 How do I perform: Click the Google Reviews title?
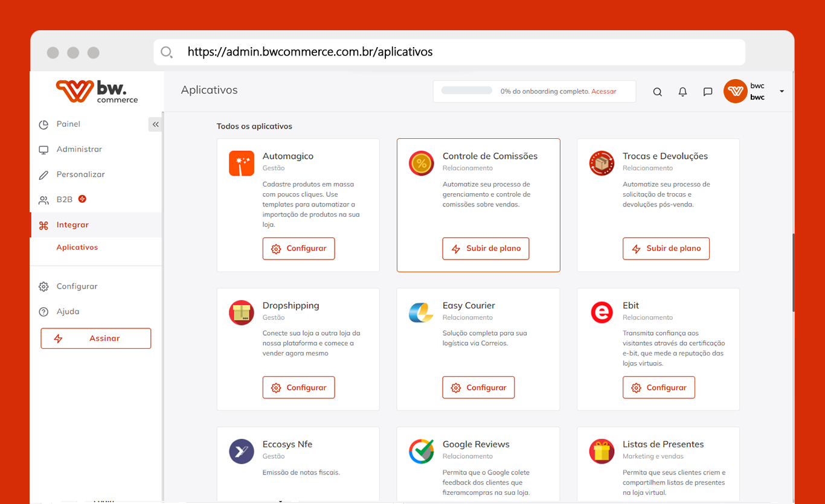tap(476, 444)
